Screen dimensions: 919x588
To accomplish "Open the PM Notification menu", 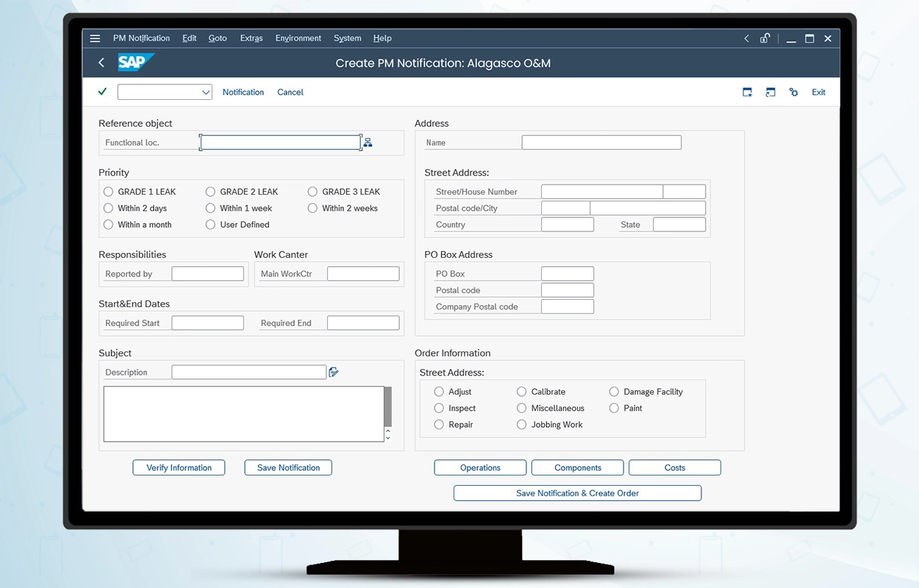I will [141, 38].
